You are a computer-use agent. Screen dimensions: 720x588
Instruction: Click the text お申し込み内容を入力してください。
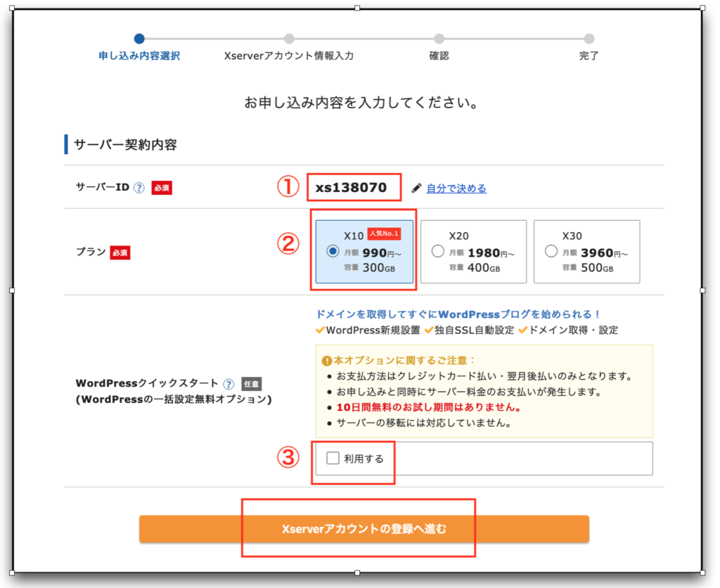[x=362, y=102]
